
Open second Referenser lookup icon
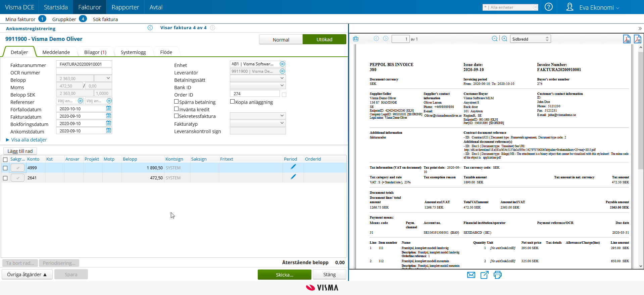pos(109,101)
